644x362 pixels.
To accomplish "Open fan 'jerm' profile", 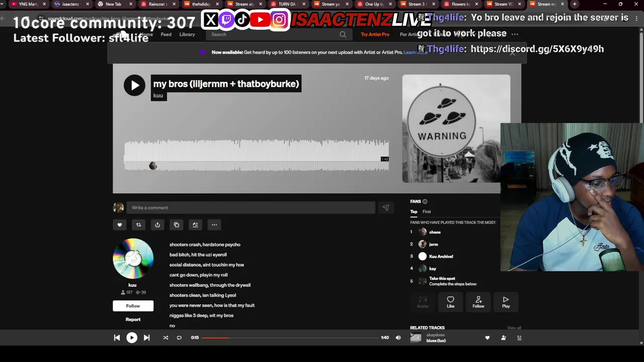I will pyautogui.click(x=433, y=244).
